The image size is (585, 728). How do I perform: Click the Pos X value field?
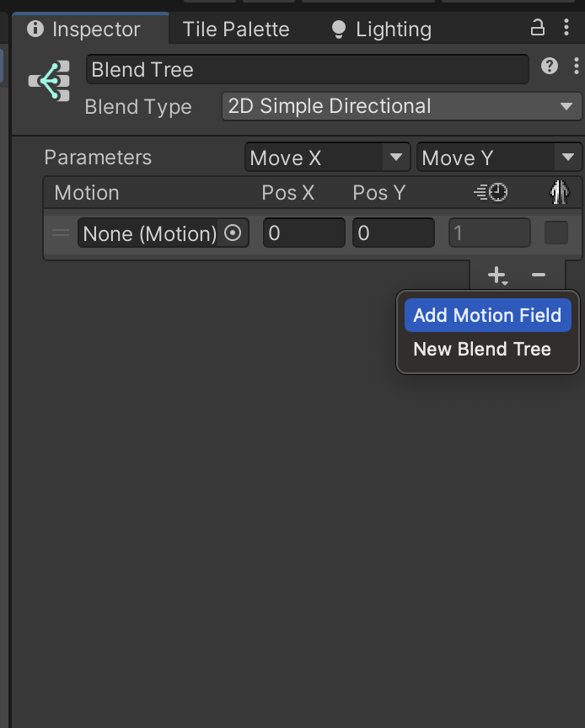[303, 233]
